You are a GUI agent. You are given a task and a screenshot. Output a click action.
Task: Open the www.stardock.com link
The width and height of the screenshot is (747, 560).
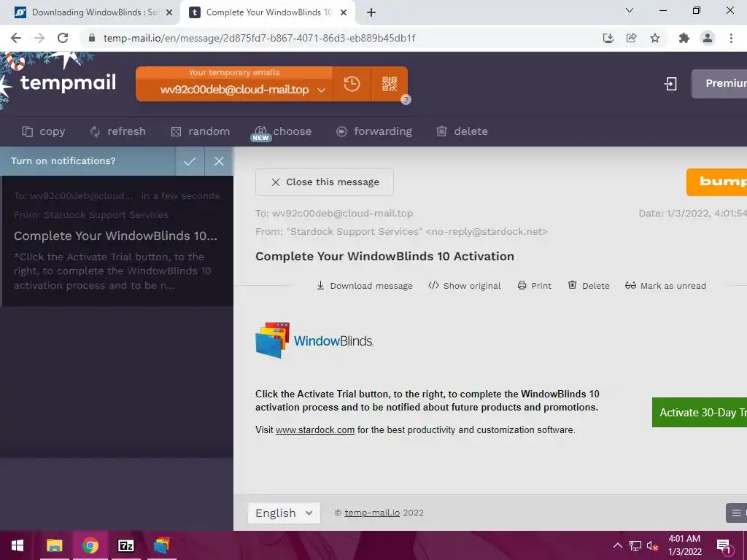(315, 430)
